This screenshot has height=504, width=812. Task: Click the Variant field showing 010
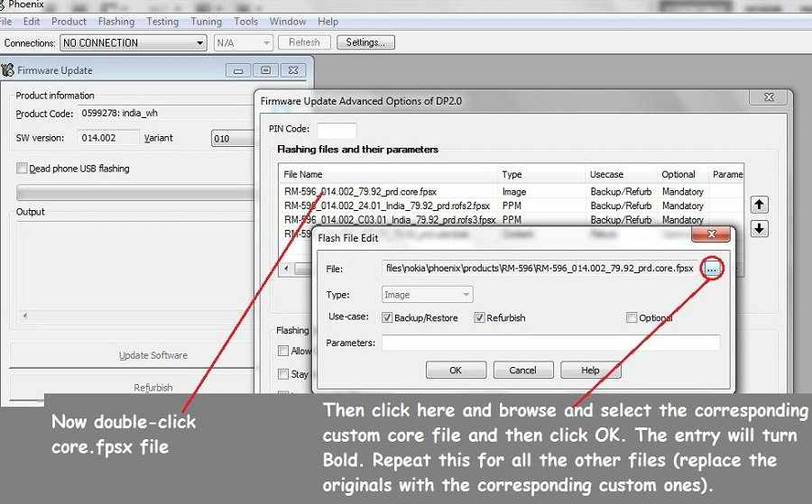point(233,138)
